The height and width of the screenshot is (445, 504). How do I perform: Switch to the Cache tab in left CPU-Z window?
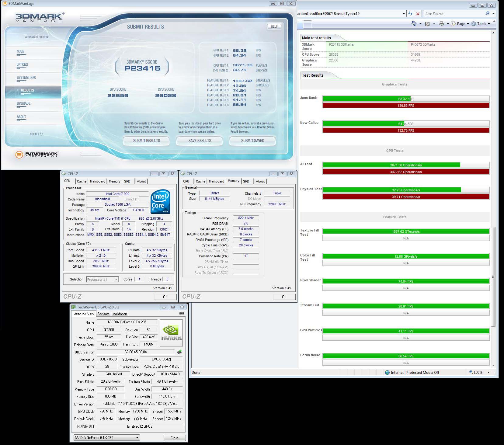click(82, 181)
